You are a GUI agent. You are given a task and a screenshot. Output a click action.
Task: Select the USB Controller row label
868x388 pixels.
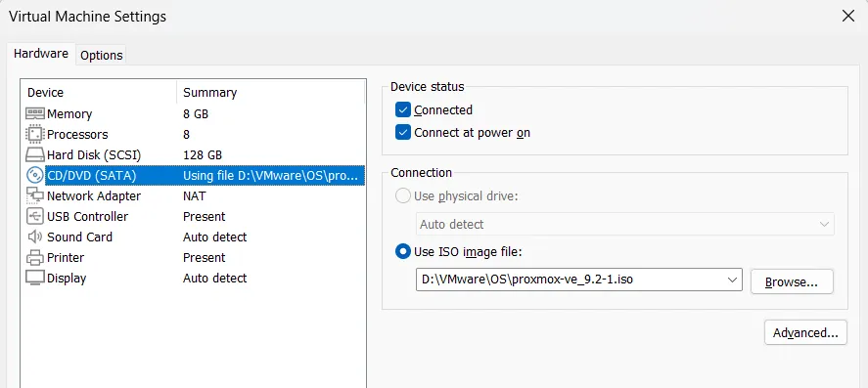click(87, 217)
